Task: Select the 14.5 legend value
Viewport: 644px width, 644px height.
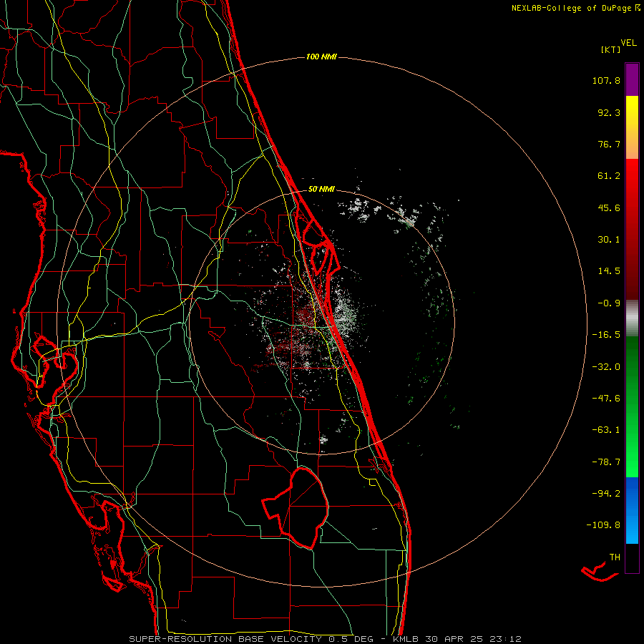Action: click(609, 271)
